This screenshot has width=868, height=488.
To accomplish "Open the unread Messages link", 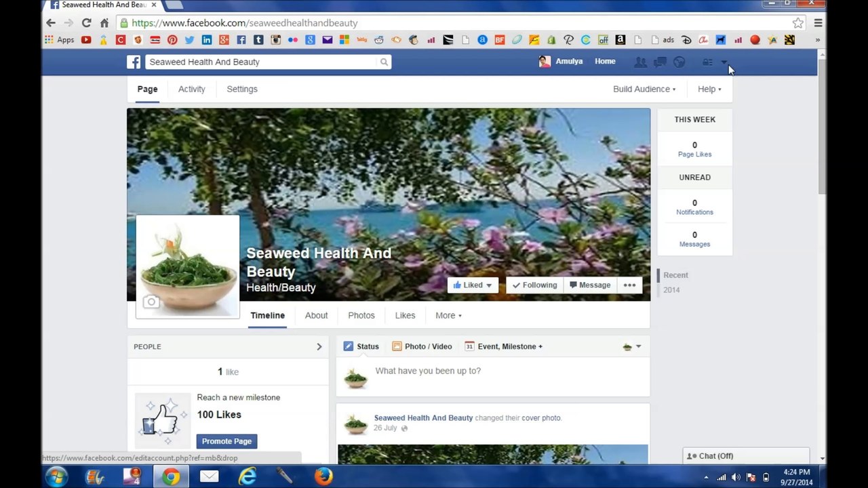I will (694, 244).
